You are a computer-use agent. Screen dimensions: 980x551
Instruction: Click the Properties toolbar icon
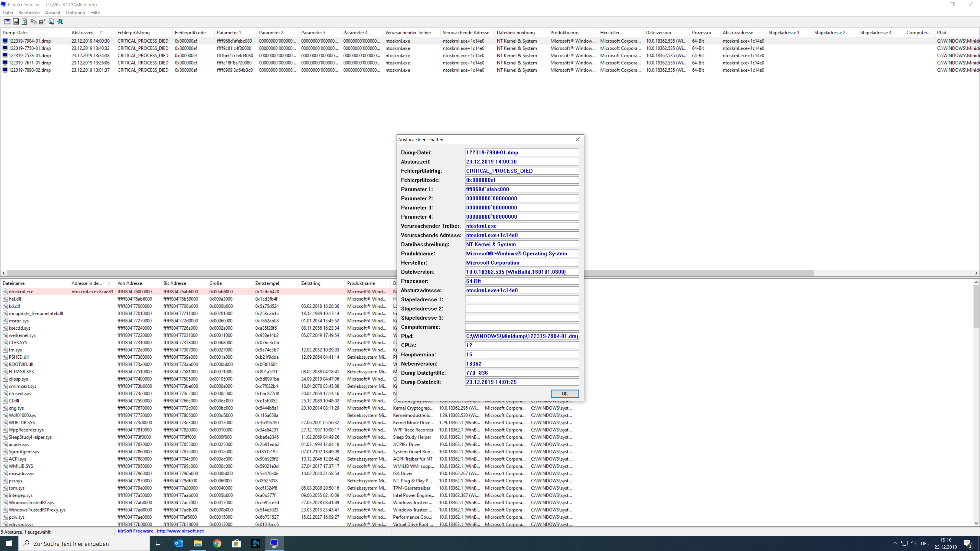(x=42, y=22)
